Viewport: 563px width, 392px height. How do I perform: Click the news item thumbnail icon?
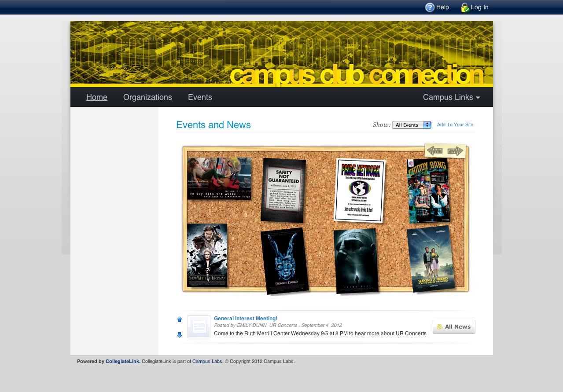[199, 327]
